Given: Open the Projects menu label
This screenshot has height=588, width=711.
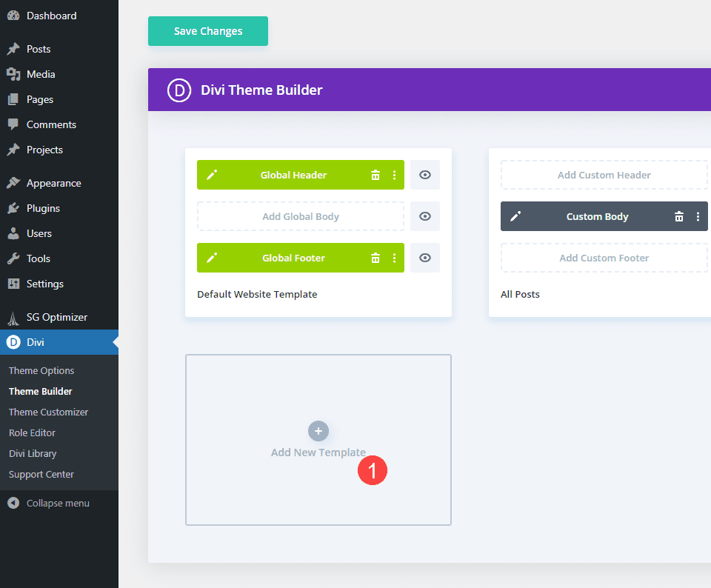Looking at the screenshot, I should click(x=44, y=150).
